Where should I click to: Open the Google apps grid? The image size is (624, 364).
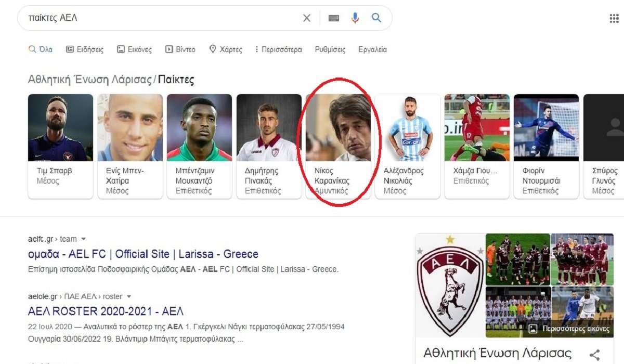(614, 19)
